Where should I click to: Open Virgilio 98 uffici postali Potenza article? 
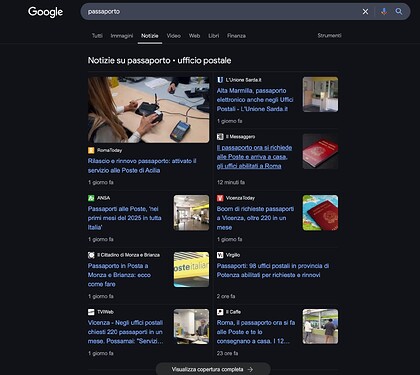(273, 270)
